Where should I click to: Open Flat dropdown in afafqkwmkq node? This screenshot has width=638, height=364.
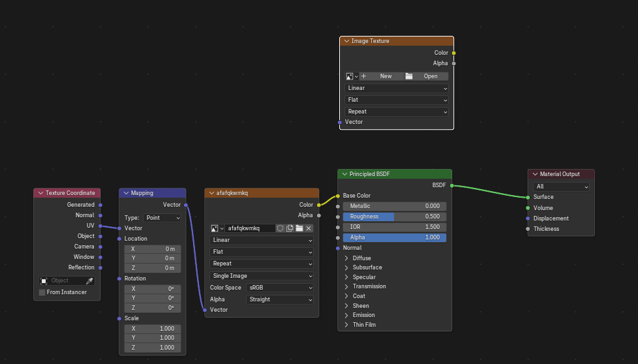[x=262, y=252]
